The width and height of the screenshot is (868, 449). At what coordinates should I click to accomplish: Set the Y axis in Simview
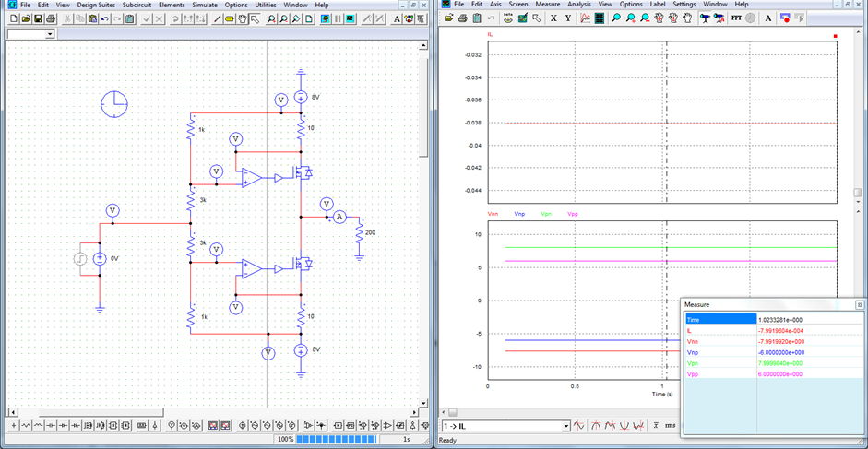(x=568, y=18)
